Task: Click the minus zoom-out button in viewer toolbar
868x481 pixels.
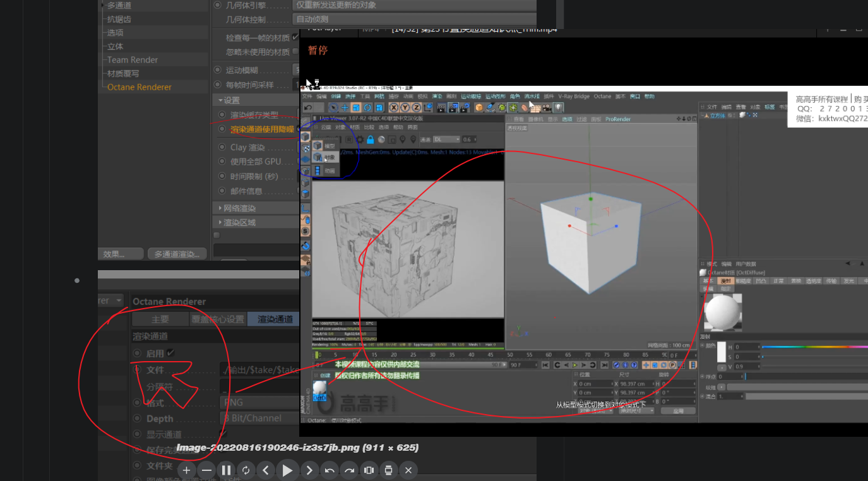Action: (x=206, y=470)
